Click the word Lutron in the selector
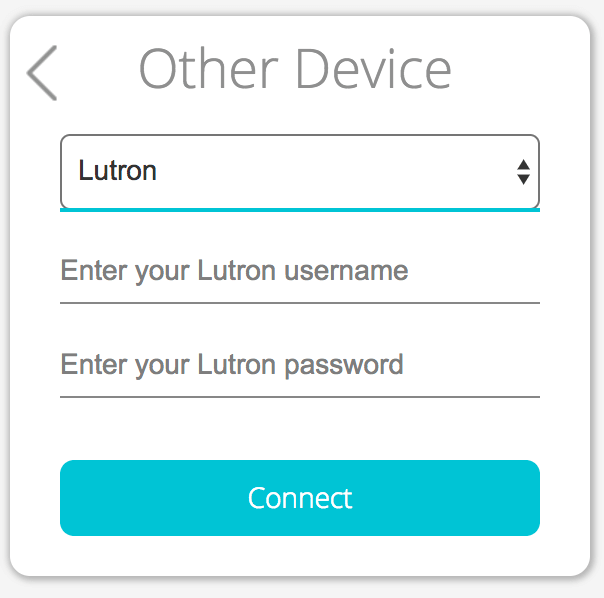This screenshot has width=604, height=598. click(x=118, y=171)
